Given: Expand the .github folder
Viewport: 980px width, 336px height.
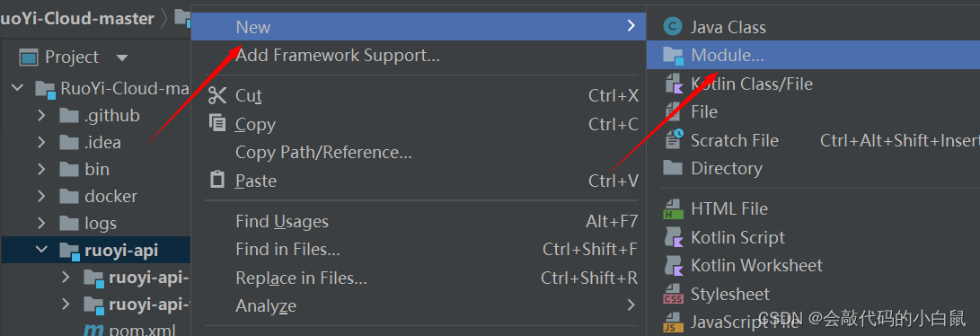Looking at the screenshot, I should (41, 116).
